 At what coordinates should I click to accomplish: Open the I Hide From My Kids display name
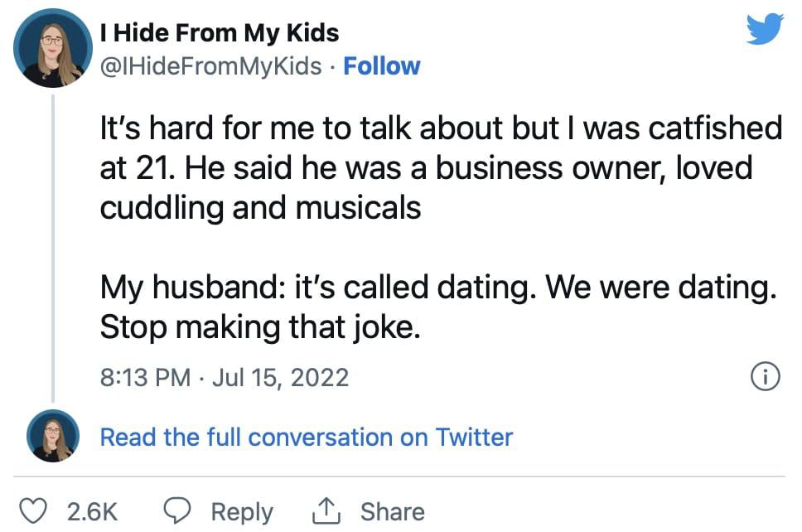[x=220, y=33]
